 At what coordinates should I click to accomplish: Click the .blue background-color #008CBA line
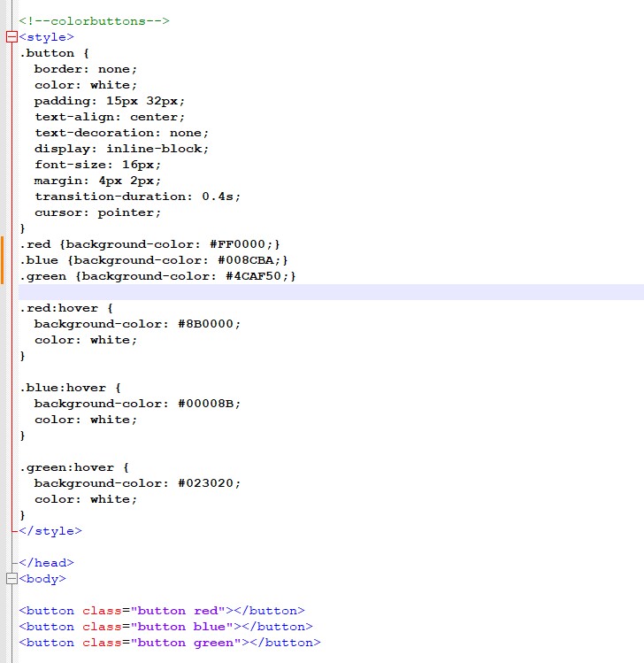pyautogui.click(x=154, y=260)
